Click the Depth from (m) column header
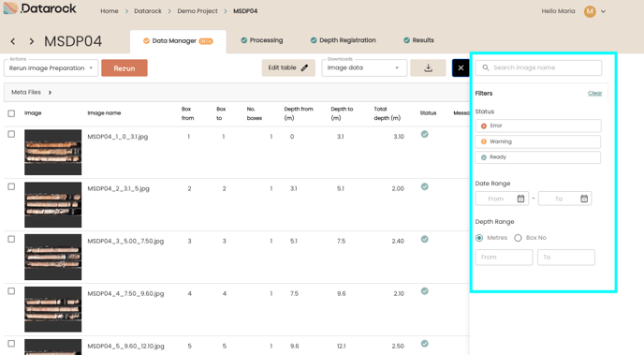 (x=299, y=113)
